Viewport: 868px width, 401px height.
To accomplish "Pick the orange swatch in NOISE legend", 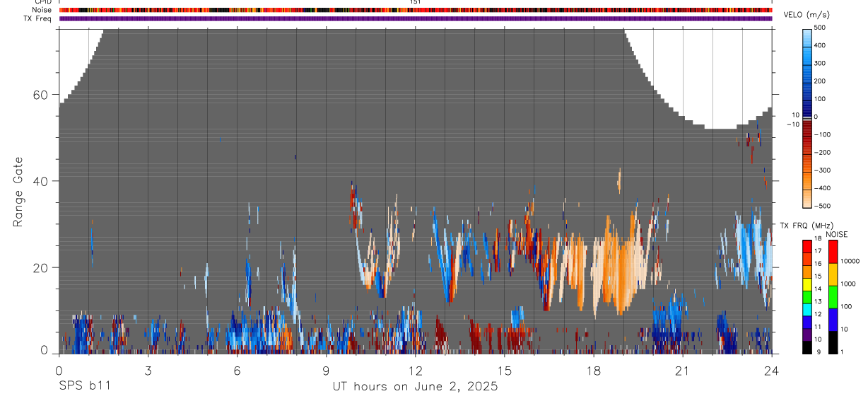I will (x=833, y=274).
